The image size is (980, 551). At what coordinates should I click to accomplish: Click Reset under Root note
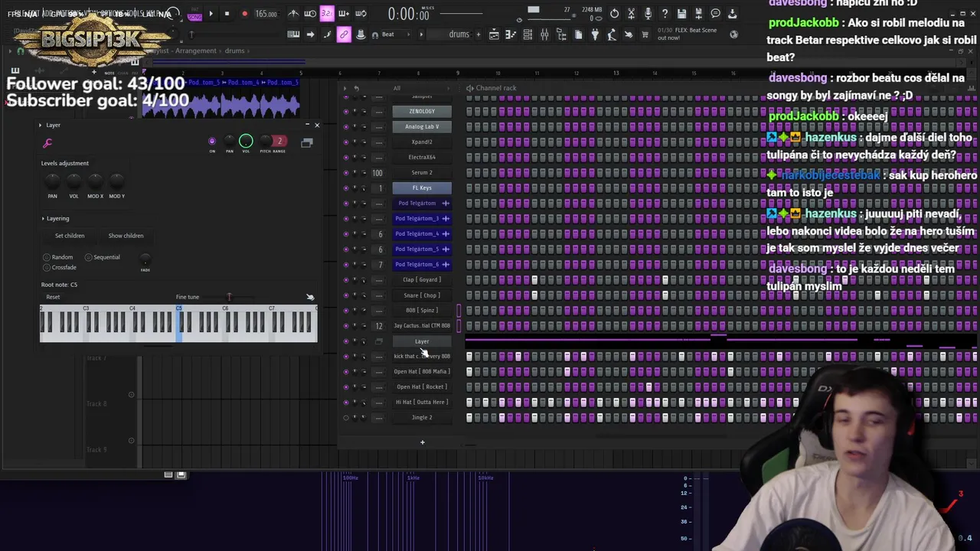click(53, 297)
